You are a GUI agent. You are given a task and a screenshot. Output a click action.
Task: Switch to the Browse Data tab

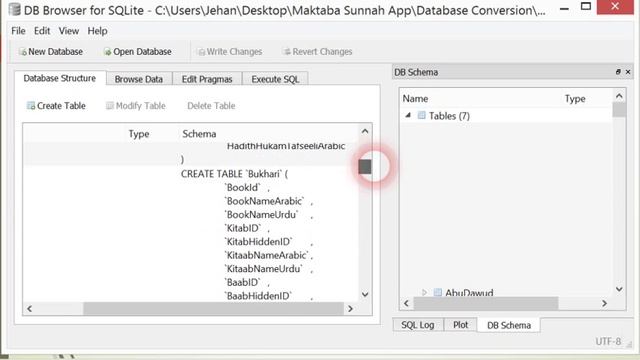139,79
